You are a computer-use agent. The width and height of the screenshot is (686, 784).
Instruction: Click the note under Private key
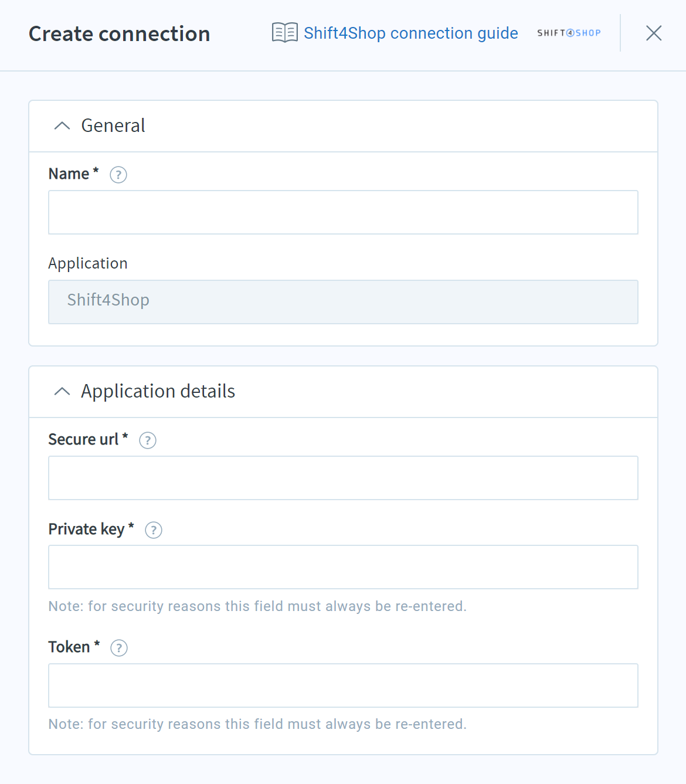[x=257, y=606]
